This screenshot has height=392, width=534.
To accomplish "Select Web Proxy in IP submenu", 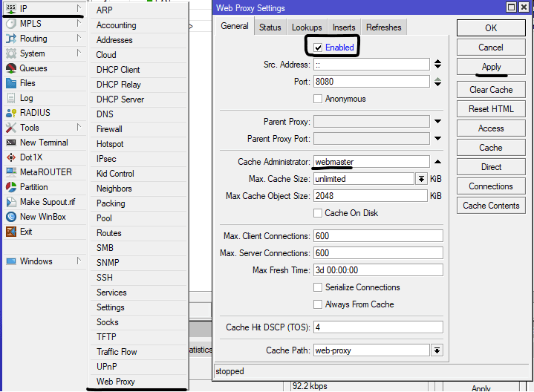I will click(116, 382).
